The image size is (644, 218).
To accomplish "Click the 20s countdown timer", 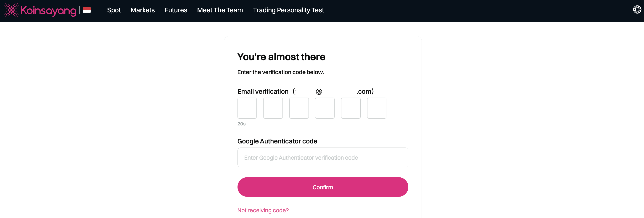I will (241, 124).
